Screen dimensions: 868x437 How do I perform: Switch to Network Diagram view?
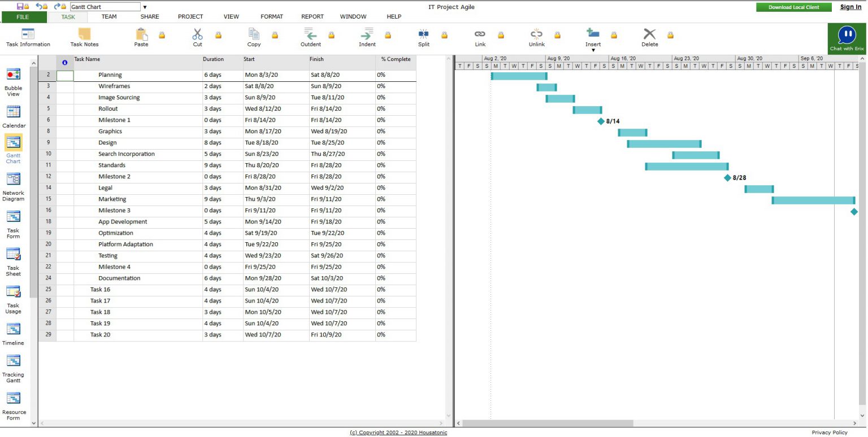pyautogui.click(x=14, y=185)
